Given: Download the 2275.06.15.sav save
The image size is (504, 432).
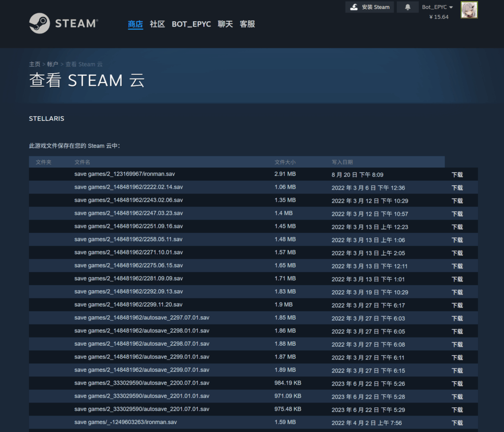Looking at the screenshot, I should [457, 266].
